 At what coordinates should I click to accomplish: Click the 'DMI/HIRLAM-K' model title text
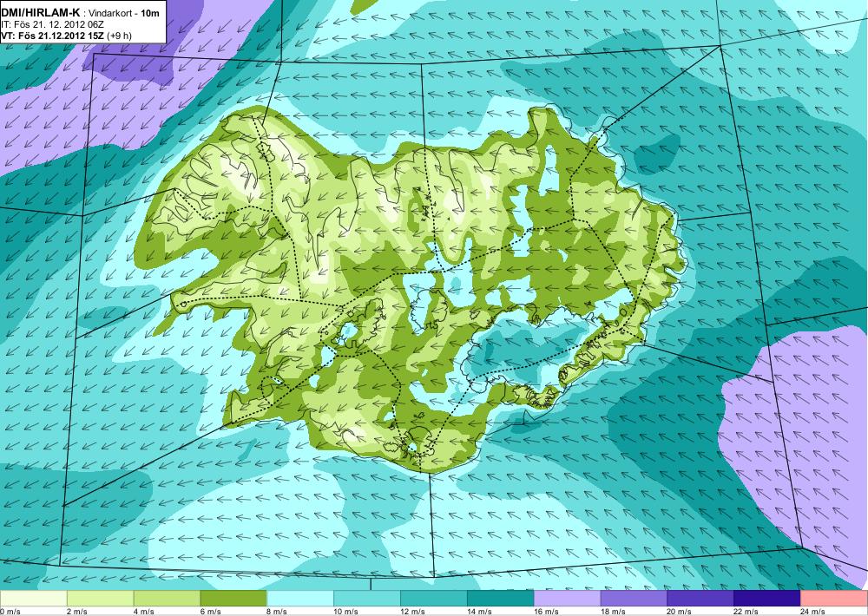click(x=41, y=13)
